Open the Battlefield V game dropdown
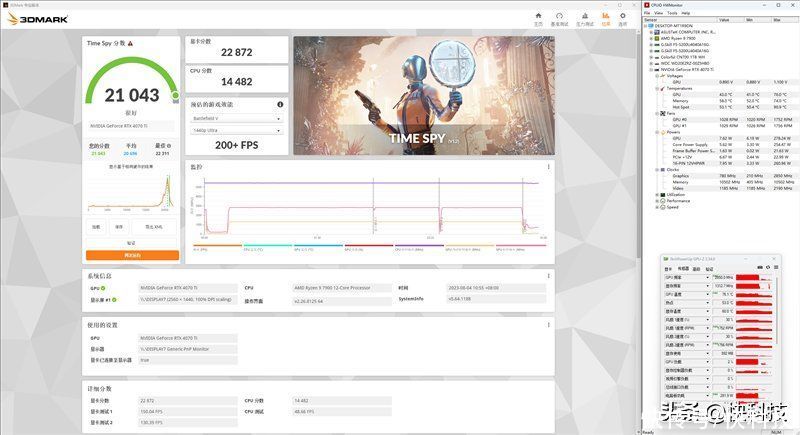800x435 pixels. 237,118
